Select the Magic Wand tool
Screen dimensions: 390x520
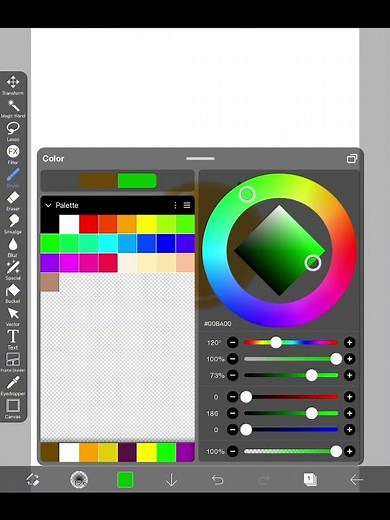coord(13,108)
